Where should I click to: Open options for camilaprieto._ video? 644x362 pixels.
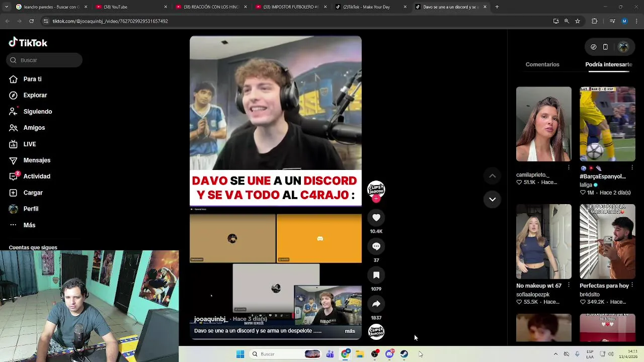[569, 167]
